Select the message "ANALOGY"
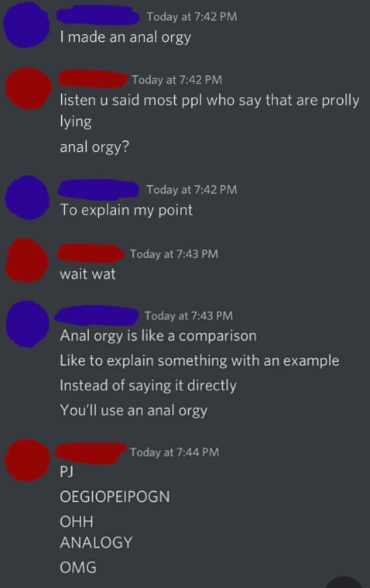 tap(96, 542)
